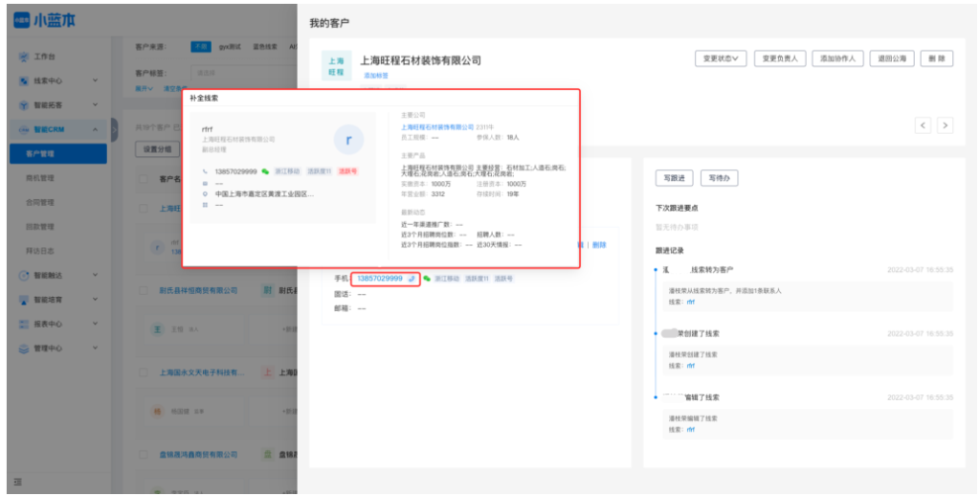Image resolution: width=980 pixels, height=496 pixels.
Task: Click the 写跟进 button
Action: (674, 178)
